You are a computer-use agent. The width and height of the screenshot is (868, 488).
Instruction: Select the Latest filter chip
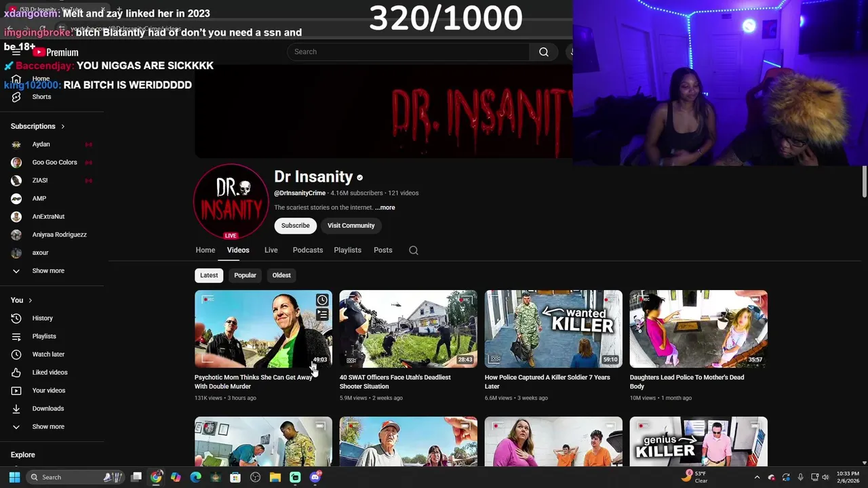tap(209, 275)
